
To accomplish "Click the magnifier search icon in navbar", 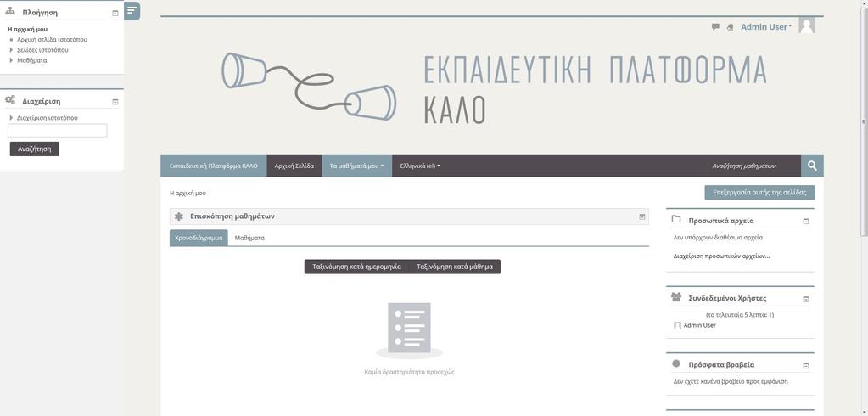I will (x=812, y=166).
